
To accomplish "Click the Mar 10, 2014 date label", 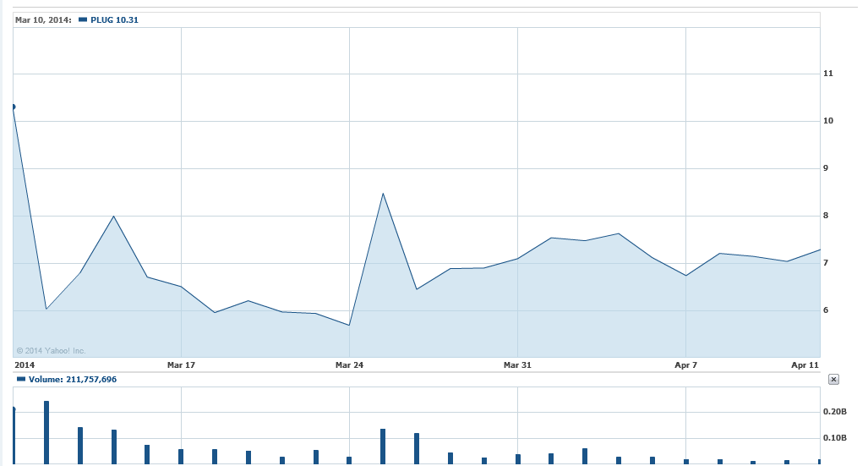I will pos(43,20).
